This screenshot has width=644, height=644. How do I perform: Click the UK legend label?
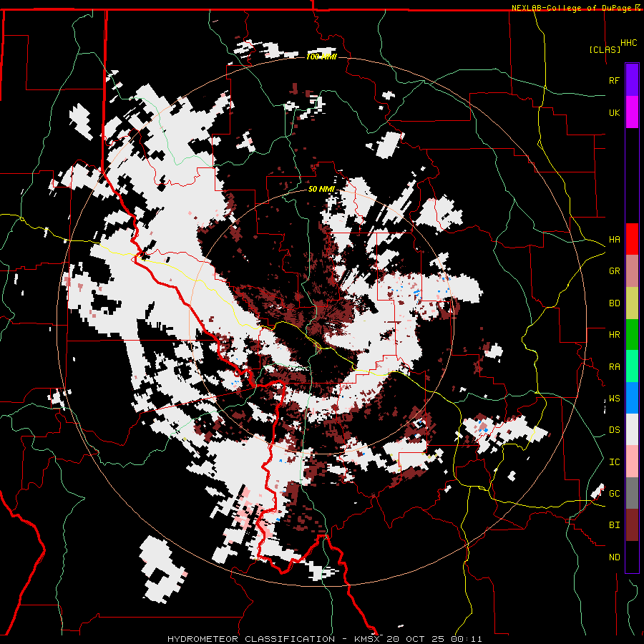click(x=614, y=112)
